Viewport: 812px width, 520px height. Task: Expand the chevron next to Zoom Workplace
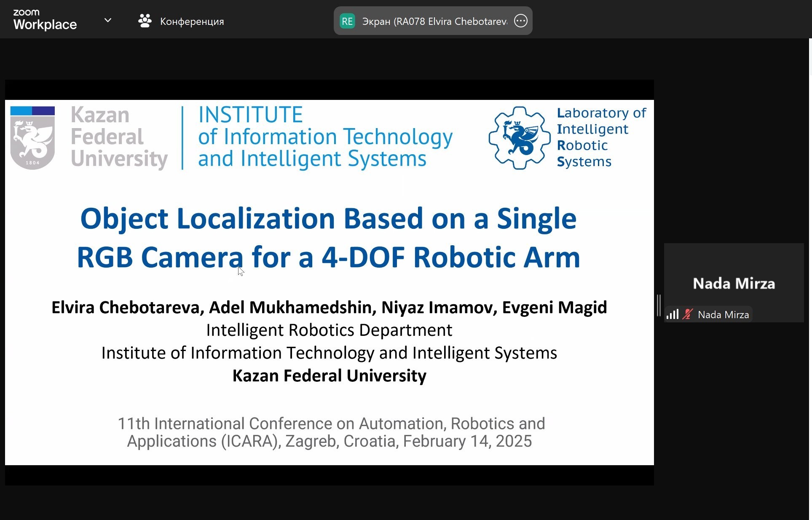click(108, 20)
